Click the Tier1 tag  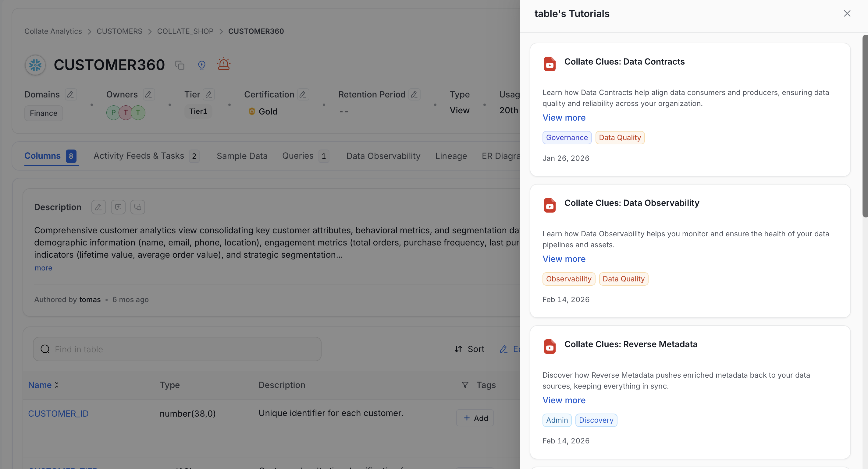click(x=198, y=111)
